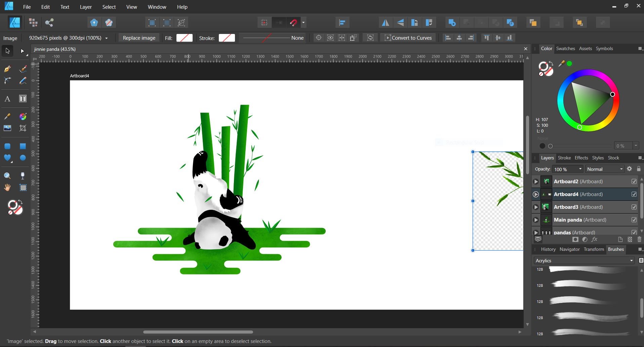Select the Artistic Text tool
This screenshot has height=347, width=644.
coord(7,99)
